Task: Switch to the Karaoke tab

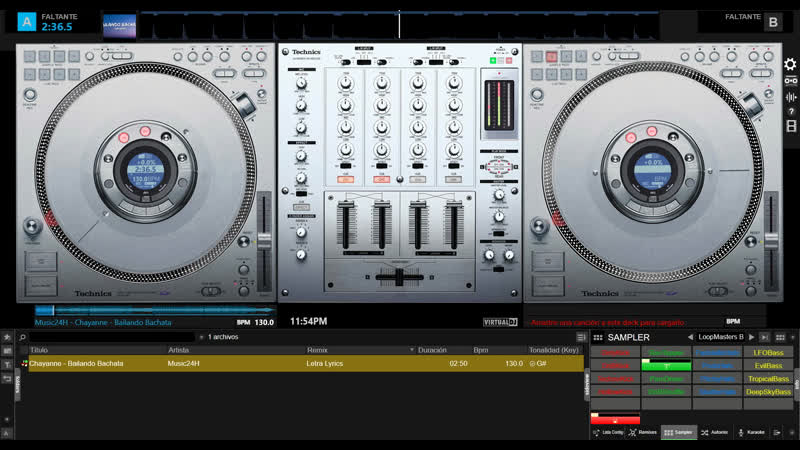Action: pos(752,433)
